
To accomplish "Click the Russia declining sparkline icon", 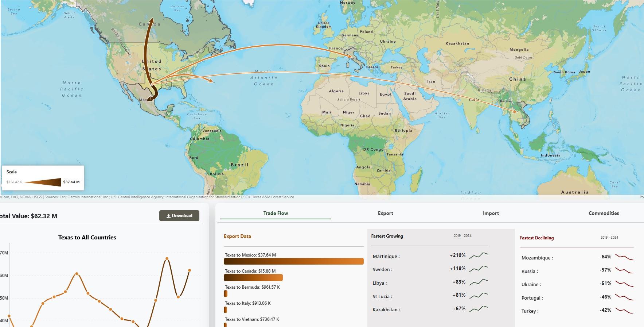I will click(x=624, y=270).
